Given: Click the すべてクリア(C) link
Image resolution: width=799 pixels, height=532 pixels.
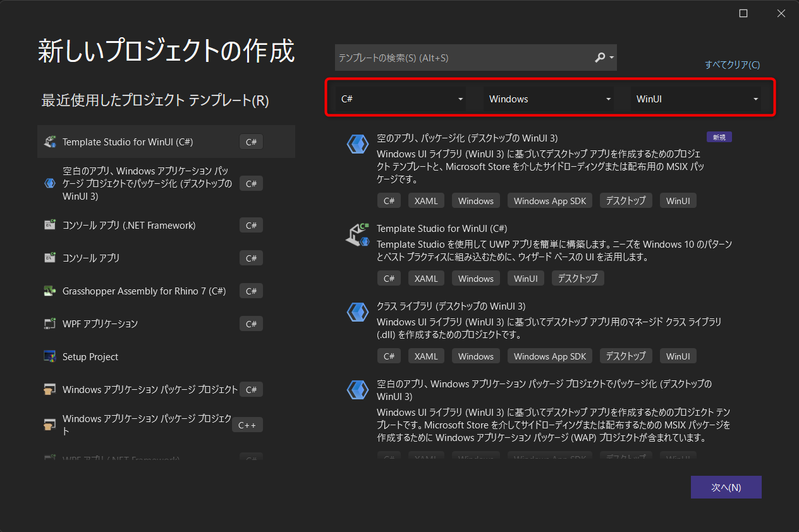Looking at the screenshot, I should click(x=733, y=64).
